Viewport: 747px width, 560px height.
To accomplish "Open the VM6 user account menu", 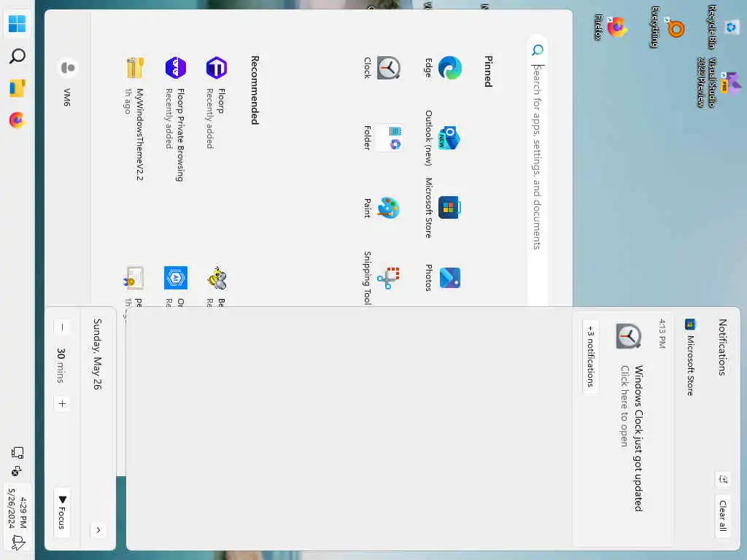I will 68,82.
